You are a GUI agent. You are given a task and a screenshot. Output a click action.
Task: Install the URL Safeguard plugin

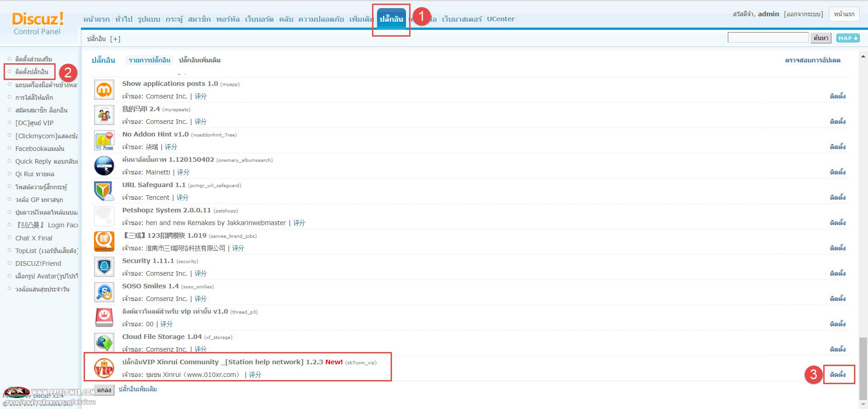[x=837, y=197]
